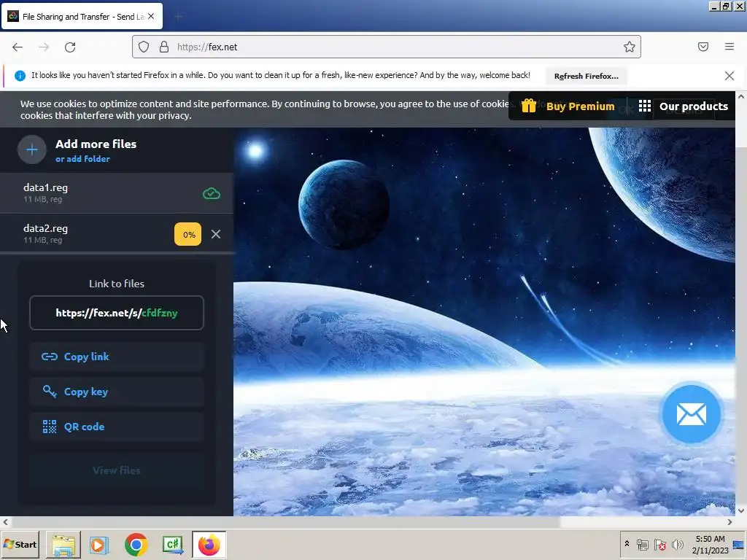Viewport: 747px width, 560px height.
Task: Click the Firefox taskbar icon
Action: (x=209, y=545)
